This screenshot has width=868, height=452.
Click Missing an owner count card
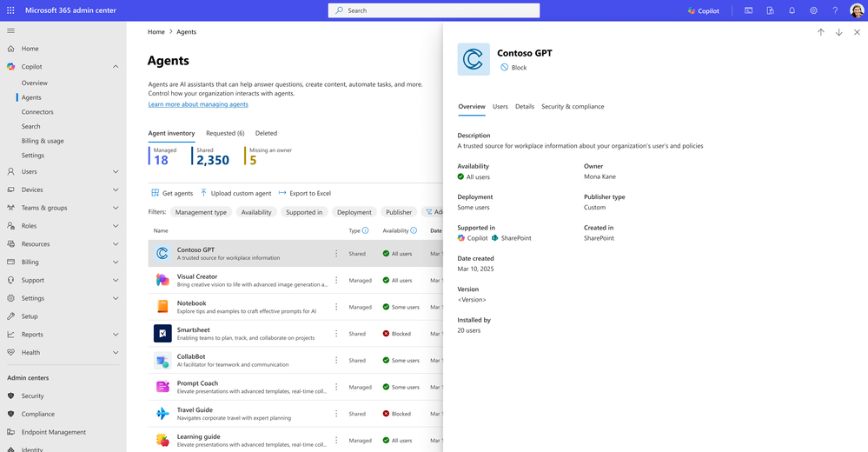point(269,156)
